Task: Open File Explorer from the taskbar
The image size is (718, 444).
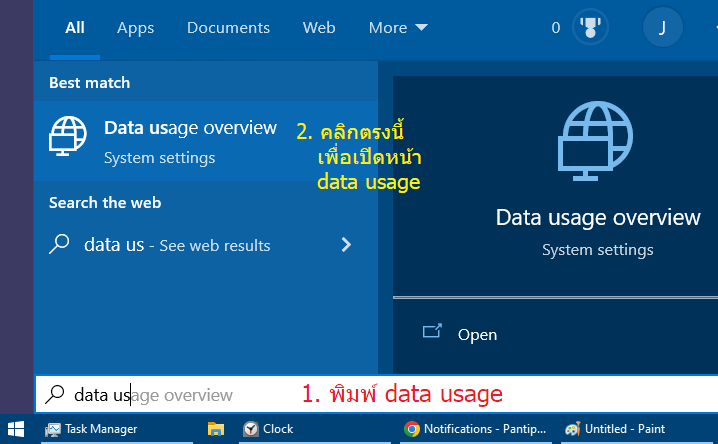Action: coord(216,429)
